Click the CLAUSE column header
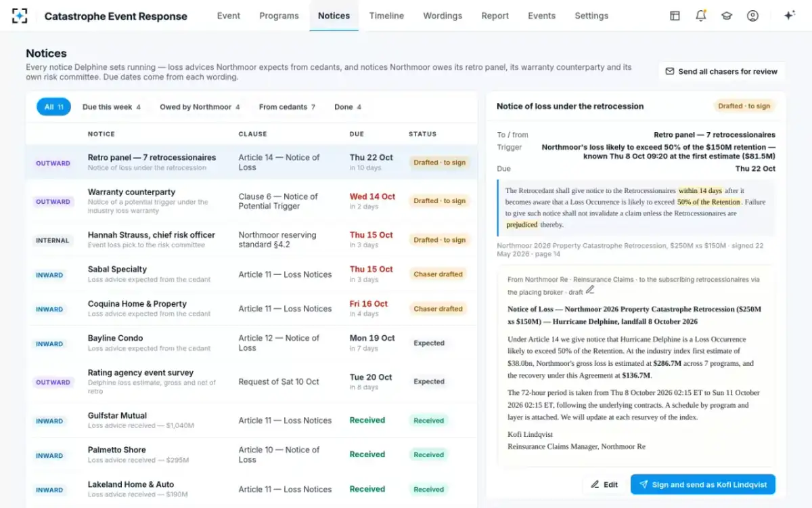This screenshot has height=508, width=812. point(253,134)
